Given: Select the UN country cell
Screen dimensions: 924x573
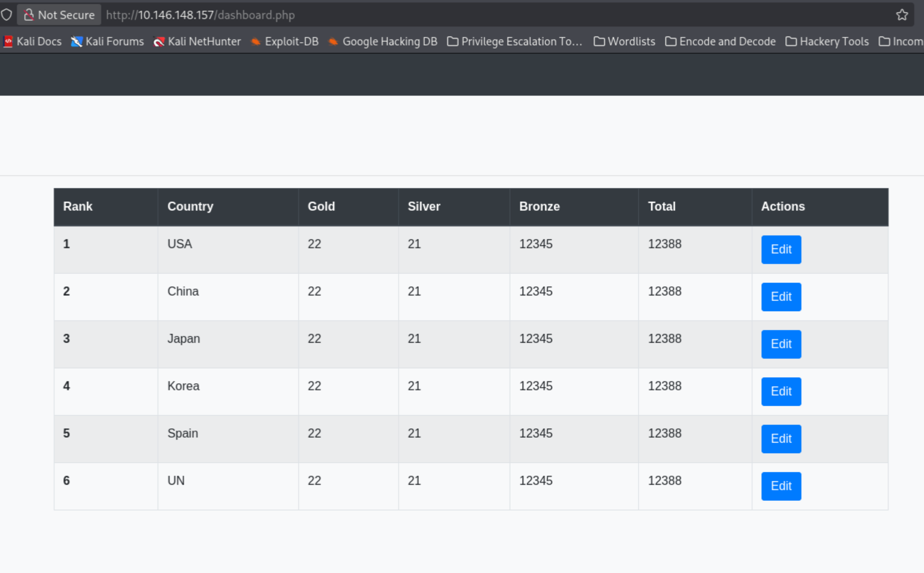Looking at the screenshot, I should [x=228, y=486].
